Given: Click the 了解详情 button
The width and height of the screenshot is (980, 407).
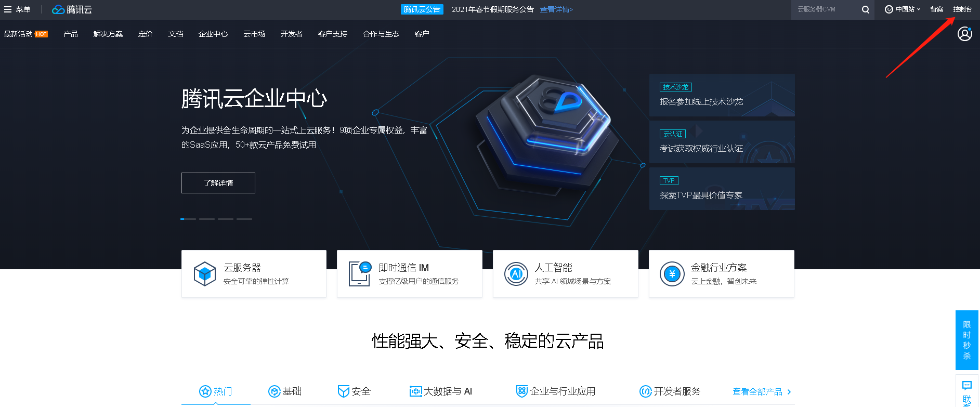Looking at the screenshot, I should coord(218,183).
